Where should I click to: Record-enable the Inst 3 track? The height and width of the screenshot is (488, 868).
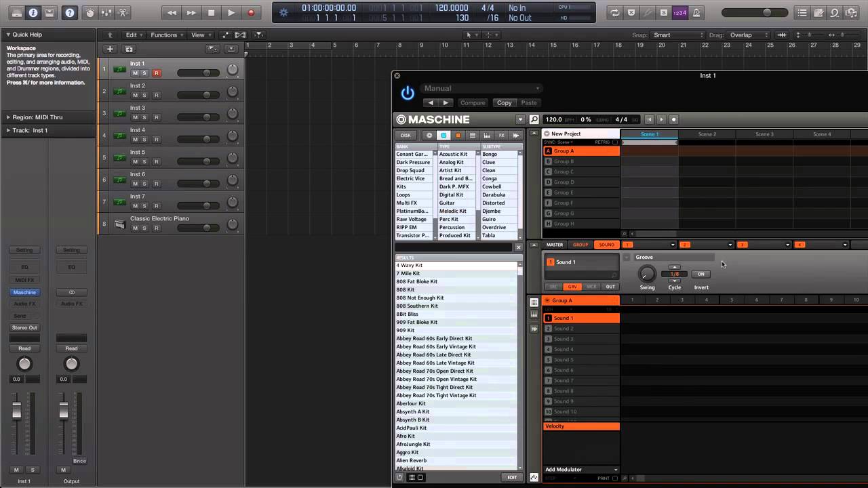(156, 117)
